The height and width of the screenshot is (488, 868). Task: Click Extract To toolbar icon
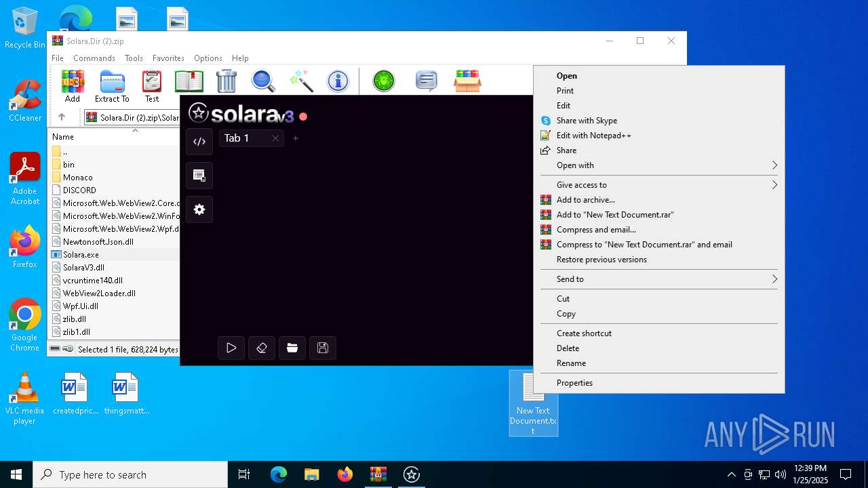point(112,86)
